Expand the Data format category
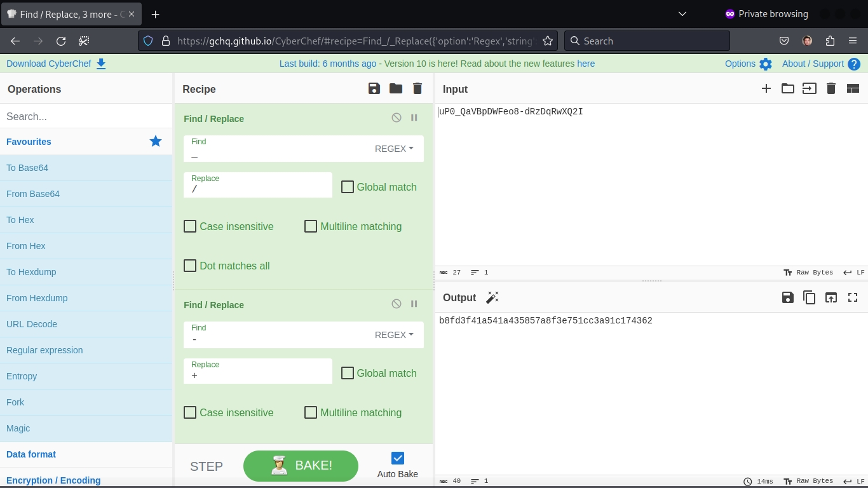The height and width of the screenshot is (488, 868). [31, 454]
